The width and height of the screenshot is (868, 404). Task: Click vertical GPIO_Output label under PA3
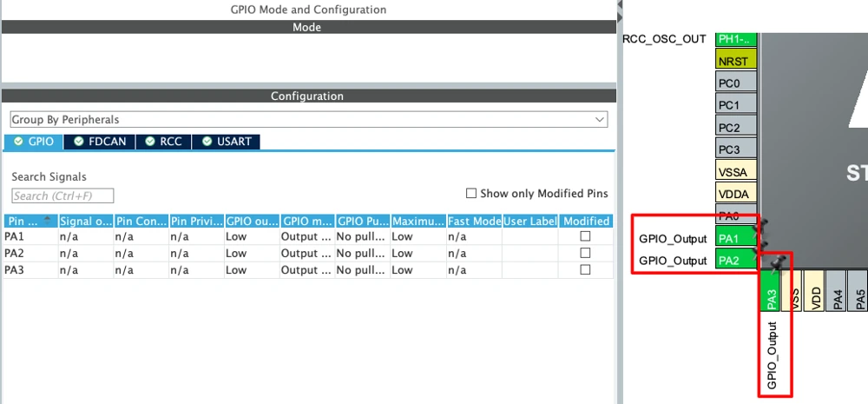[773, 354]
